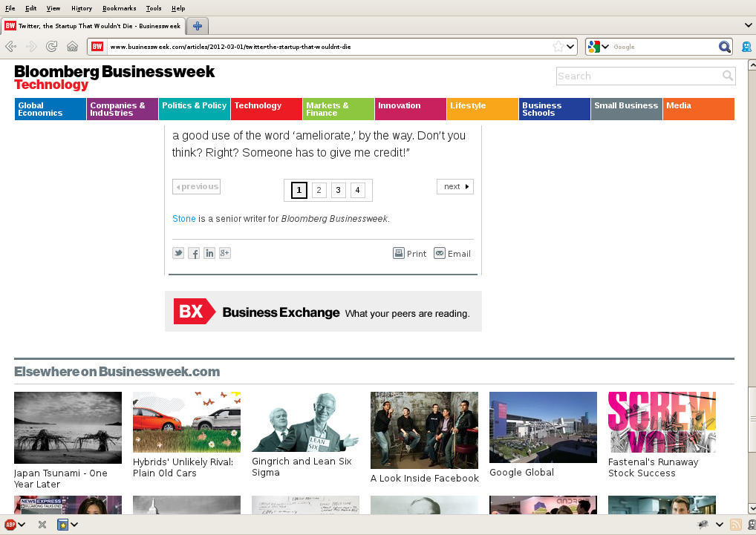Go forward with the browser forward arrow
The height and width of the screenshot is (535, 756).
click(31, 47)
